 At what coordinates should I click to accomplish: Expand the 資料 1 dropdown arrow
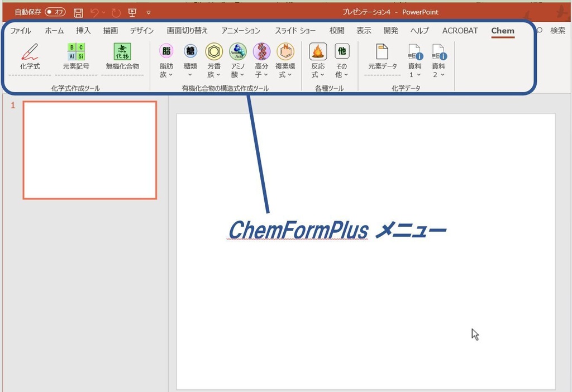point(418,75)
